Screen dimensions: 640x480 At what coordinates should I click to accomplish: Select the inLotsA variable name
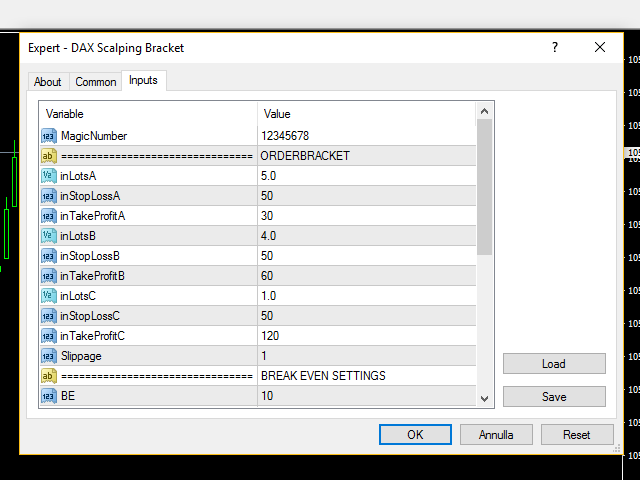(x=78, y=176)
